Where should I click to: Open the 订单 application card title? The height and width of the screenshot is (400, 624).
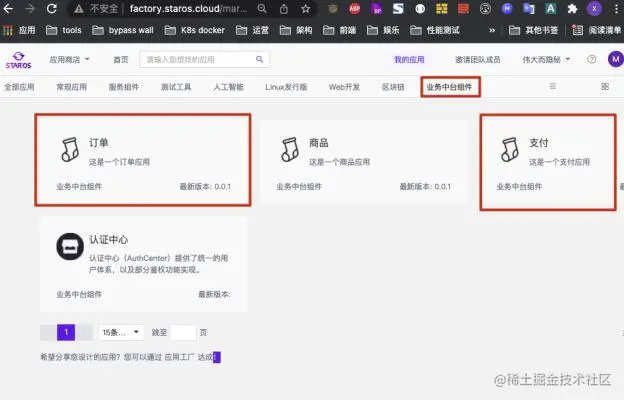coord(99,142)
